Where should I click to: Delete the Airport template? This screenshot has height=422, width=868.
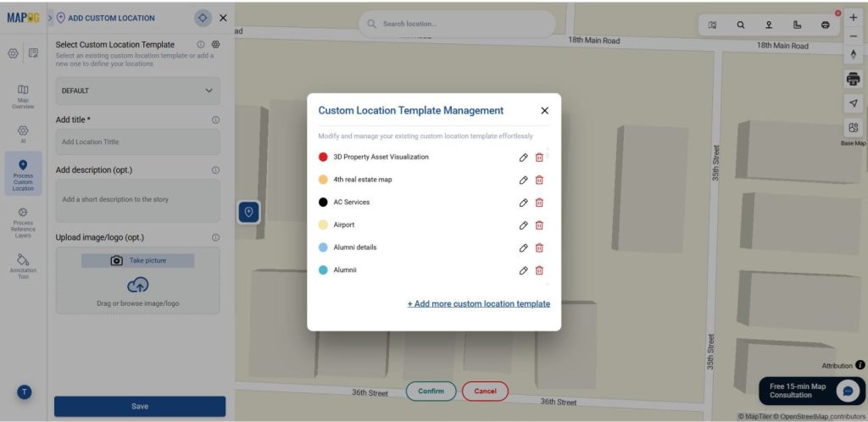[539, 225]
